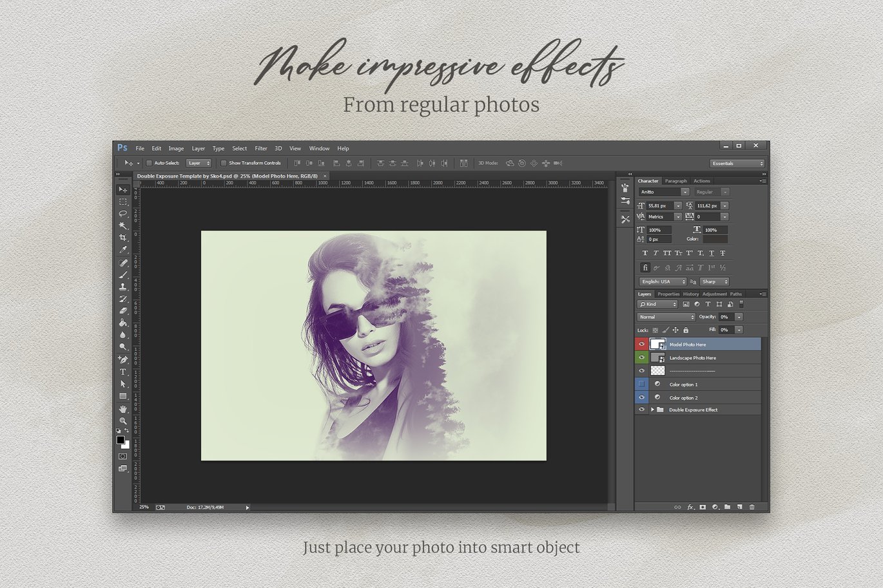Screen dimensions: 883x588
Task: Select the Move tool in the toolbox
Action: point(122,190)
